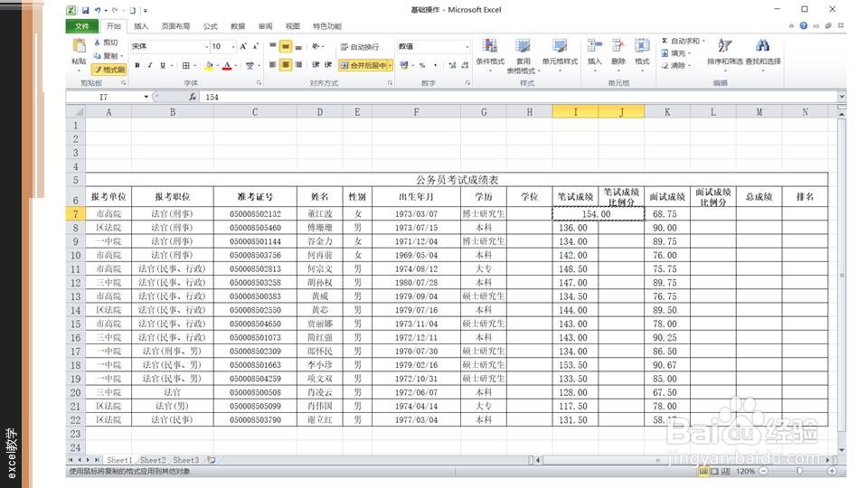This screenshot has width=868, height=488.
Task: Click the Save icon in quick access toolbar
Action: pos(85,10)
